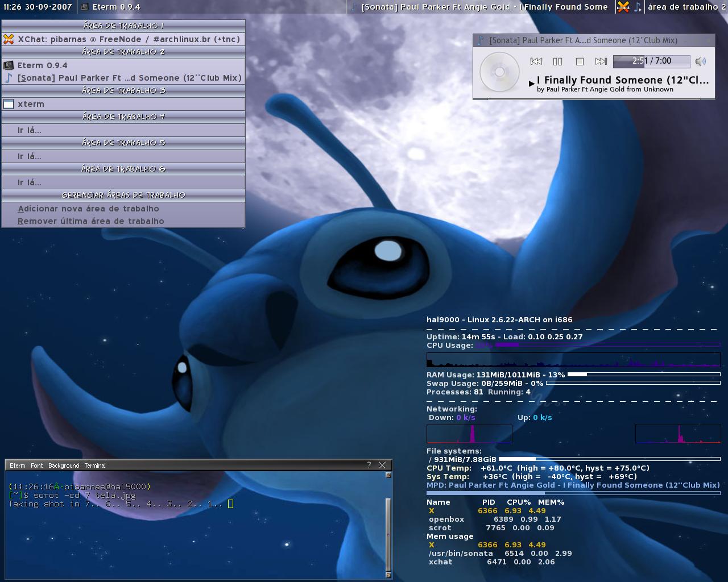The image size is (728, 582).
Task: Open Sonata music note tray icon
Action: [638, 7]
